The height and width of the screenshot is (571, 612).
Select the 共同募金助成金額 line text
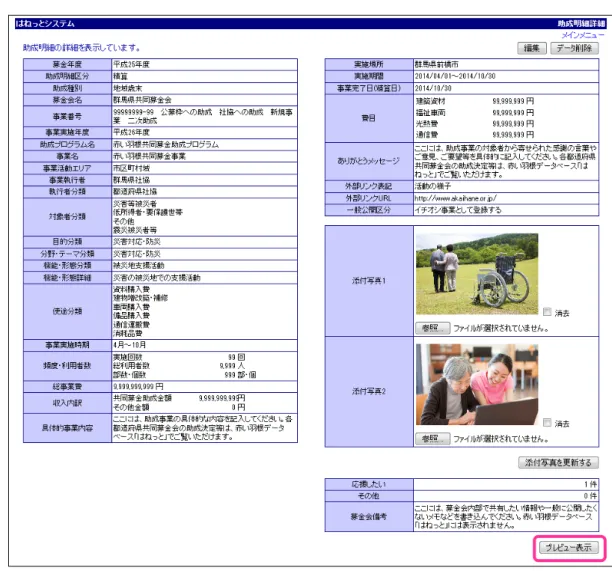point(179,398)
